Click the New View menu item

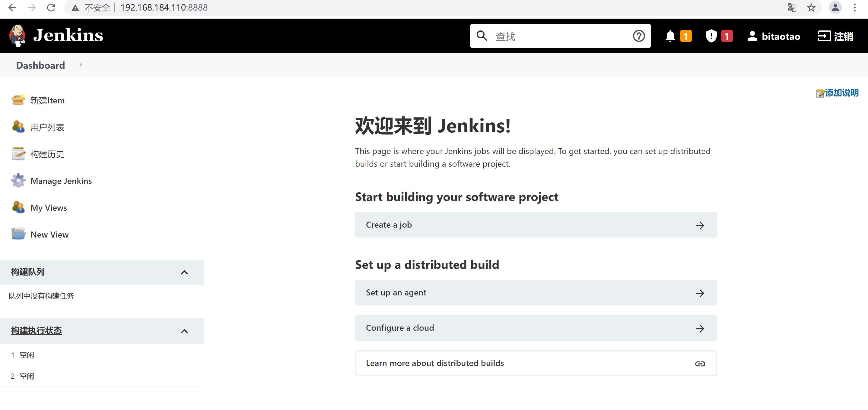pos(49,234)
